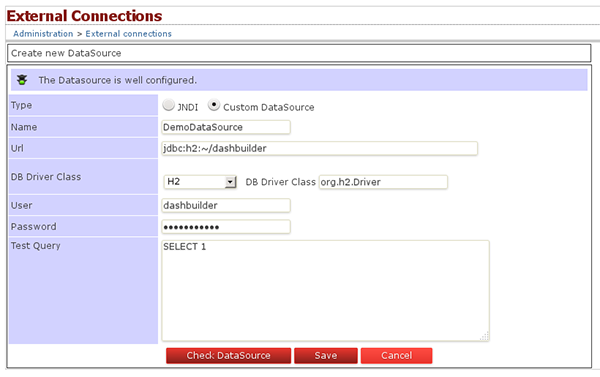Click the org.h2.Driver class input field
The width and height of the screenshot is (600, 377).
coord(383,182)
